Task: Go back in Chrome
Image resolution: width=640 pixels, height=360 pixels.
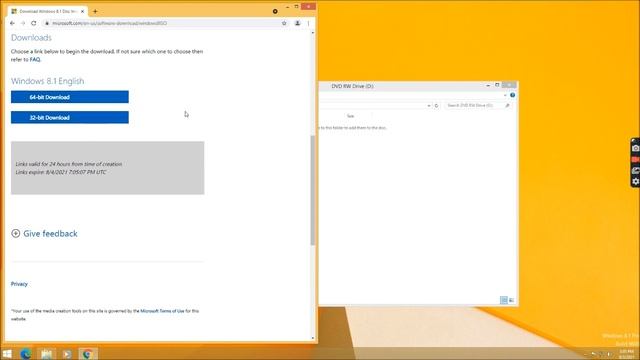Action: pos(12,23)
